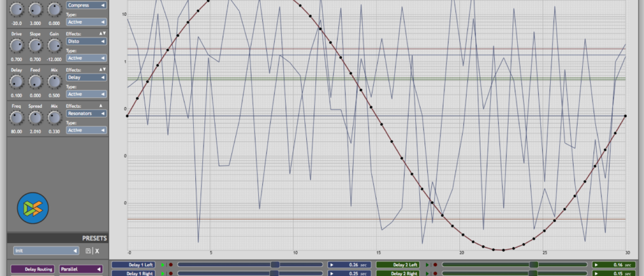Viewport: 644px width, 276px height.
Task: Click the Gain knob
Action: tap(54, 45)
